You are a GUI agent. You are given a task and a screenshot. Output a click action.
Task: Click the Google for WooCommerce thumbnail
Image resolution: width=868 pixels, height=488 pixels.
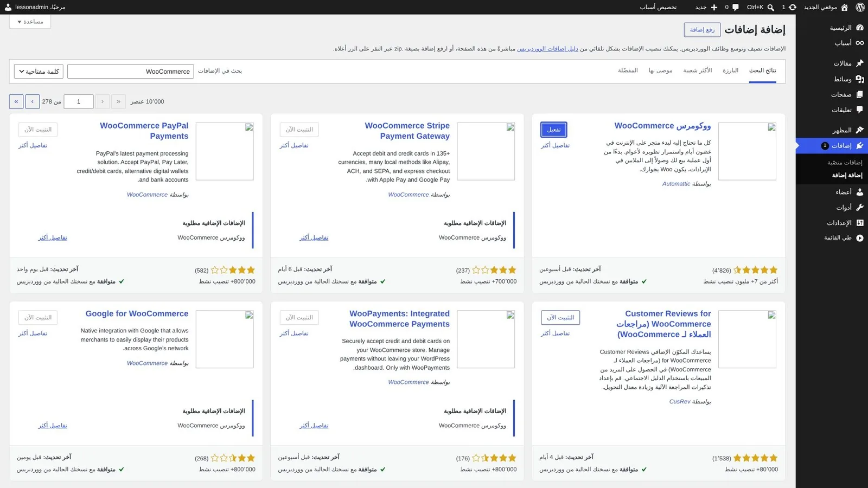pyautogui.click(x=225, y=339)
